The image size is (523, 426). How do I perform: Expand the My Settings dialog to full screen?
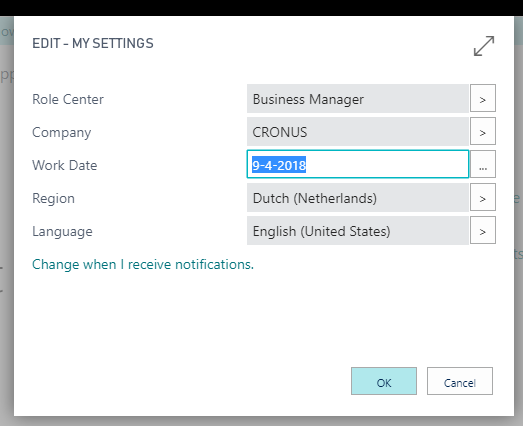484,46
